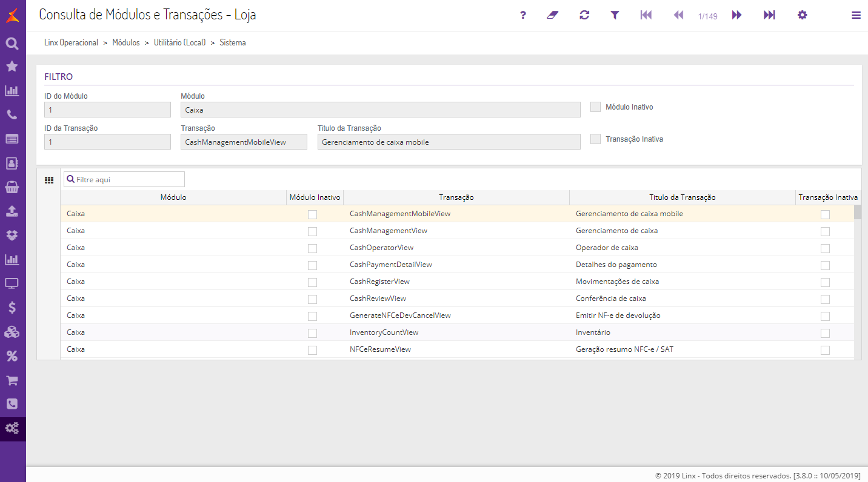Click the eraser clear icon
This screenshot has height=482, width=868.
(552, 15)
